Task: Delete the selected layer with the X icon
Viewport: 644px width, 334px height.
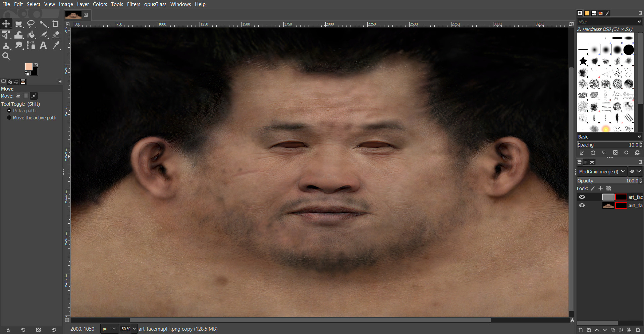Action: (639, 330)
